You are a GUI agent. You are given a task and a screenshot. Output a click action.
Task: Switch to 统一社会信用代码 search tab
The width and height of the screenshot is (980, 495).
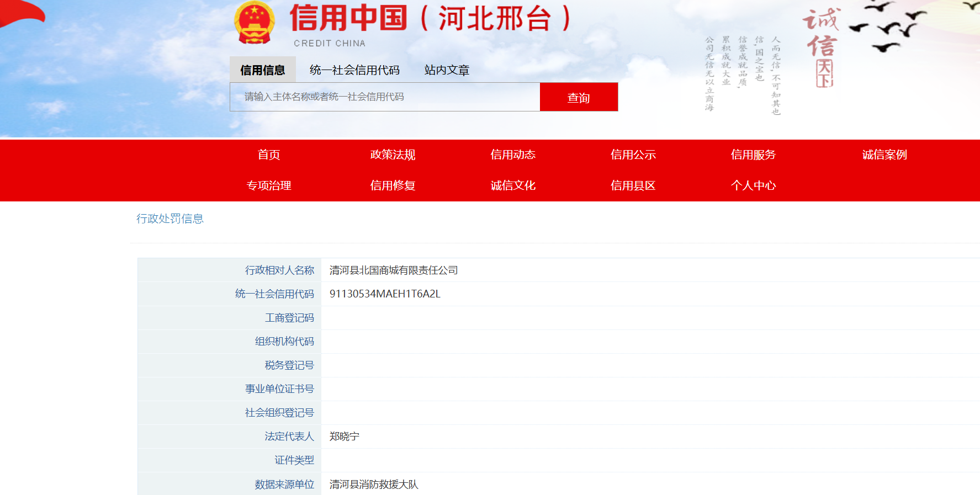click(x=354, y=70)
